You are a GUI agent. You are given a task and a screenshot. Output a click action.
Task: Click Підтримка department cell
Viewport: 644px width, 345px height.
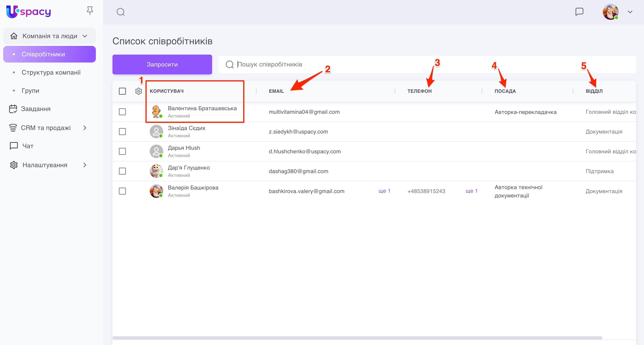(x=599, y=171)
